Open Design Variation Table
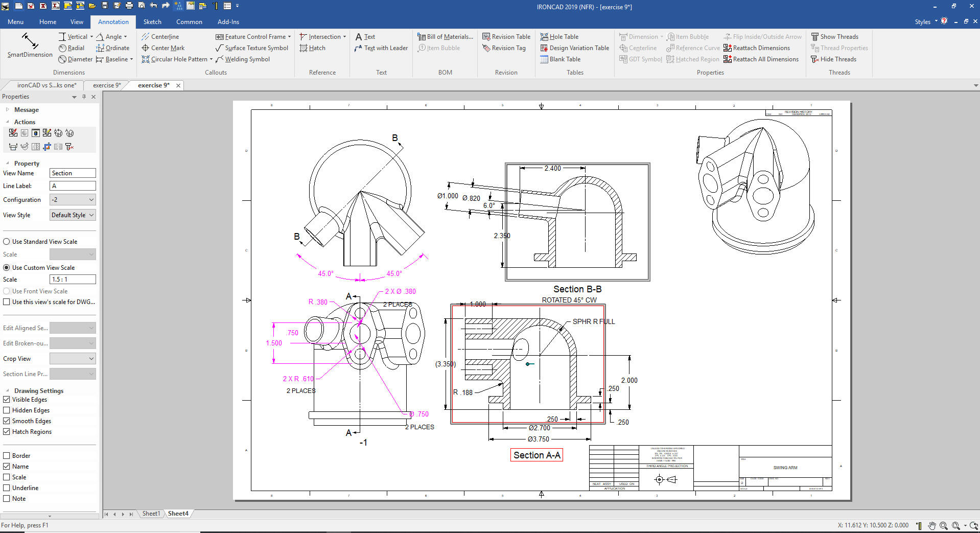Image resolution: width=980 pixels, height=533 pixels. (575, 48)
